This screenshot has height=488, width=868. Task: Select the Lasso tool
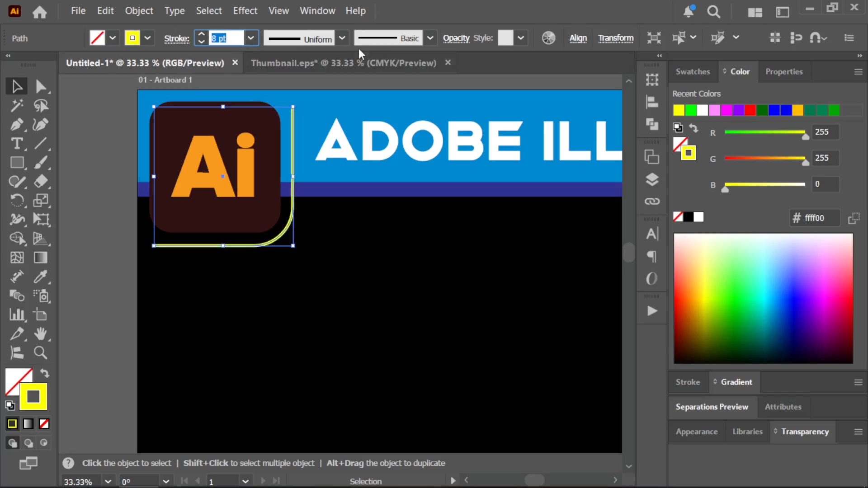point(41,106)
